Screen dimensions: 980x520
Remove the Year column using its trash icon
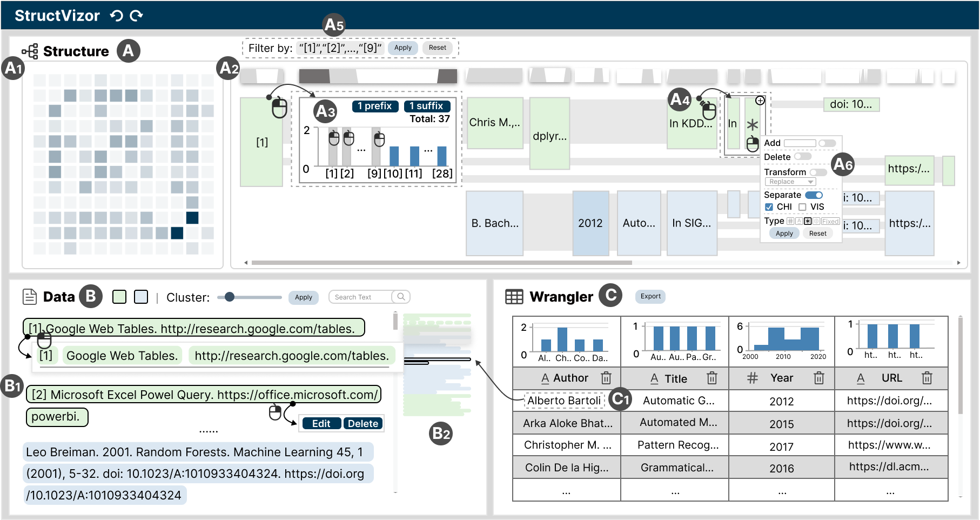click(819, 378)
